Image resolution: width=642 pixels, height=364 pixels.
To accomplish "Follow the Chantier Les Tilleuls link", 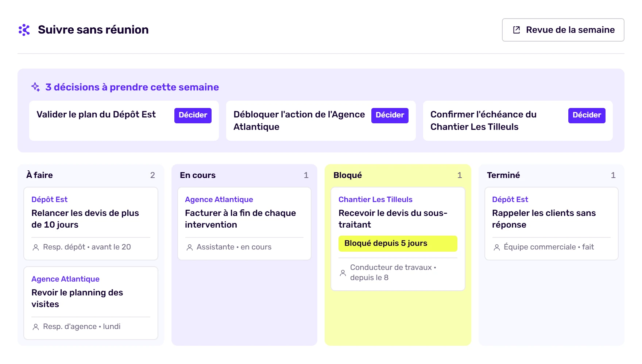I will coord(375,200).
